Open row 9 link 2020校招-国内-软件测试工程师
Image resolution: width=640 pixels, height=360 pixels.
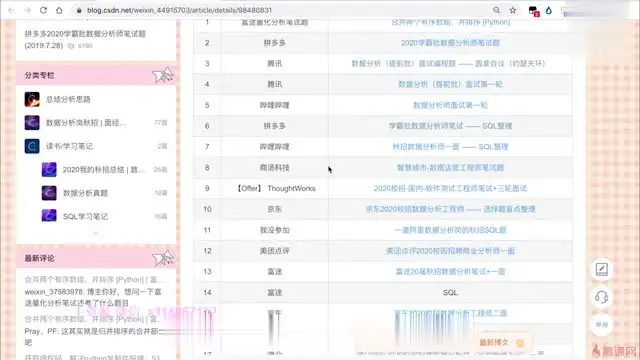click(x=450, y=189)
